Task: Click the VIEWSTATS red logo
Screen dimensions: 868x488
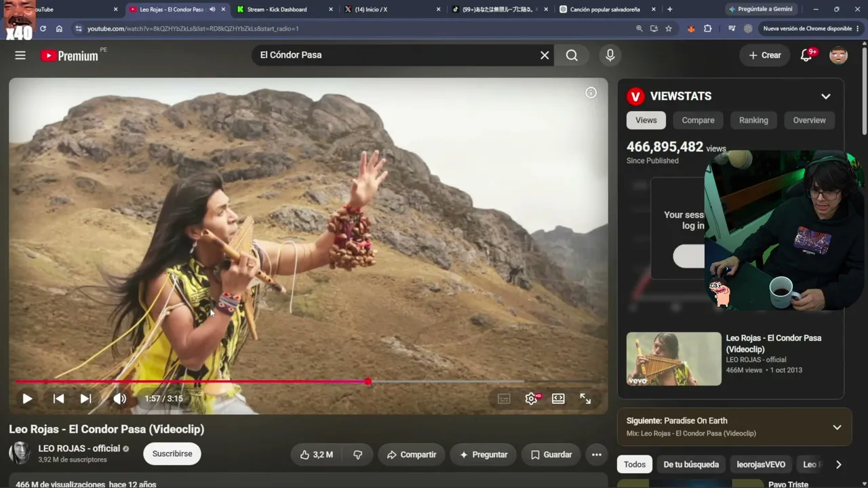Action: click(x=635, y=96)
